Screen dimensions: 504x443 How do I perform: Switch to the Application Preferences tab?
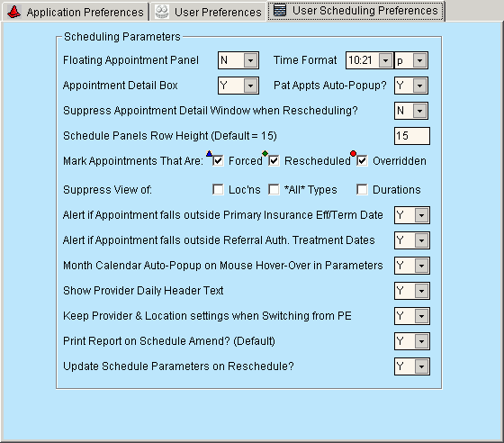[75, 12]
